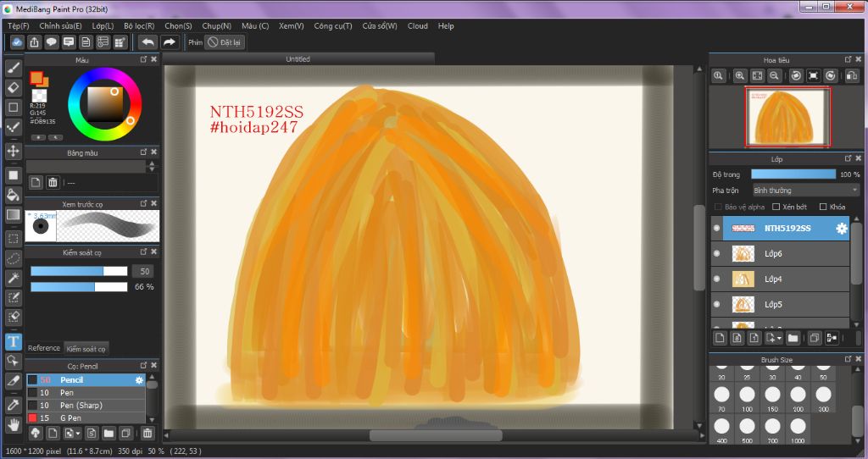Click navigator zoom out icon
The image size is (868, 459).
pyautogui.click(x=775, y=75)
